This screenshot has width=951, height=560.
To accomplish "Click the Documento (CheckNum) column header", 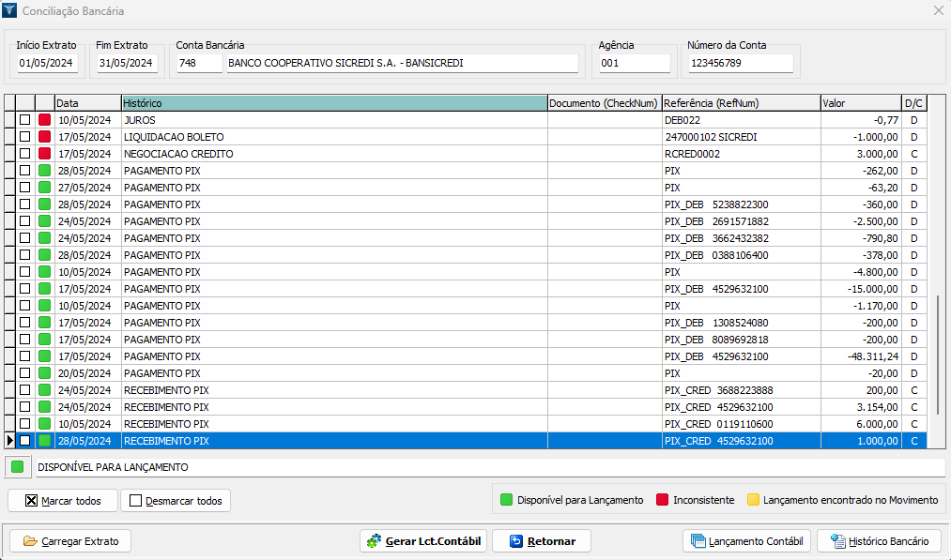I will (604, 102).
